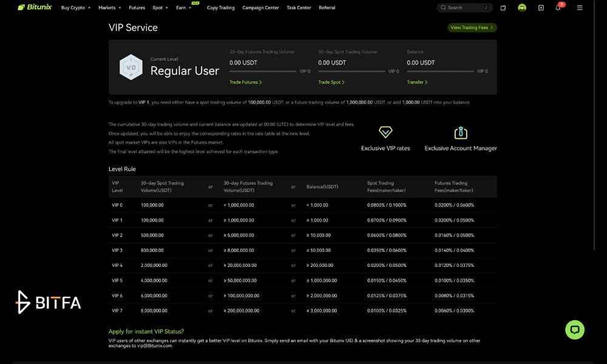Open the wallet icon in header
This screenshot has height=364, width=607.
click(503, 8)
